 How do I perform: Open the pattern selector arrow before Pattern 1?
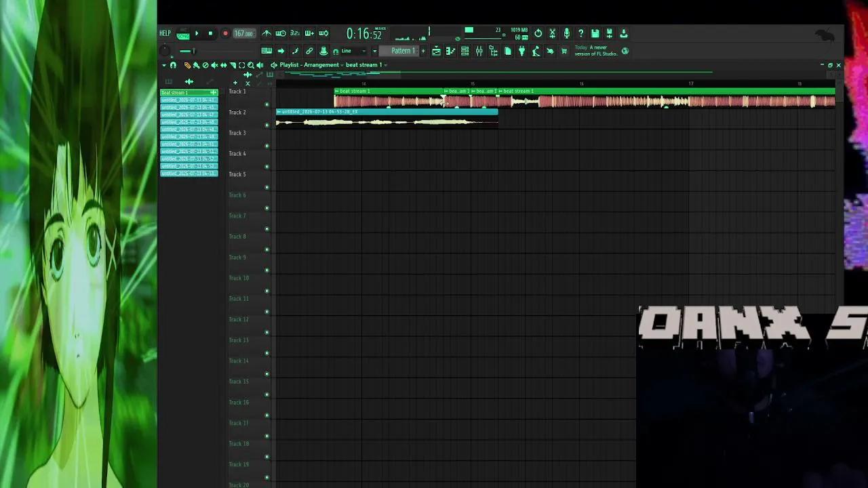(375, 51)
